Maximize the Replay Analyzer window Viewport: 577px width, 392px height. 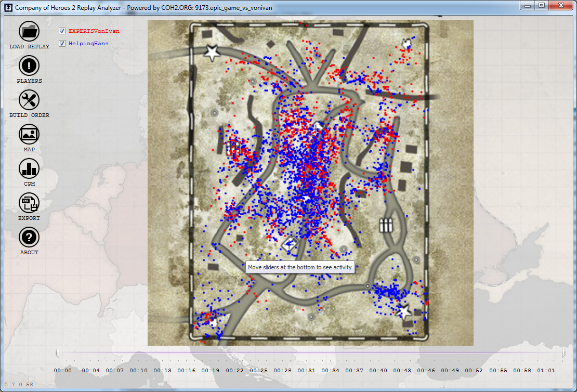coord(542,6)
